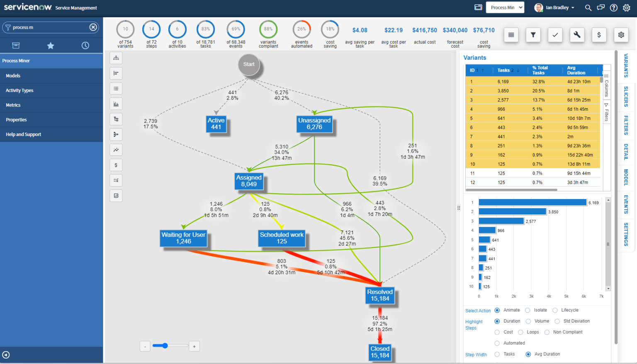This screenshot has width=637, height=364.
Task: Open the gear settings button in top toolbar
Action: click(621, 35)
